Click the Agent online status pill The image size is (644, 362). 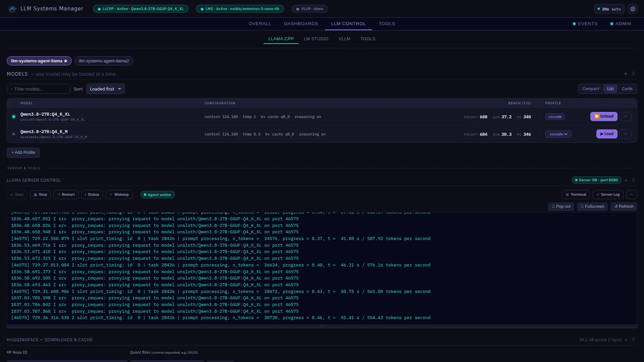click(x=157, y=195)
